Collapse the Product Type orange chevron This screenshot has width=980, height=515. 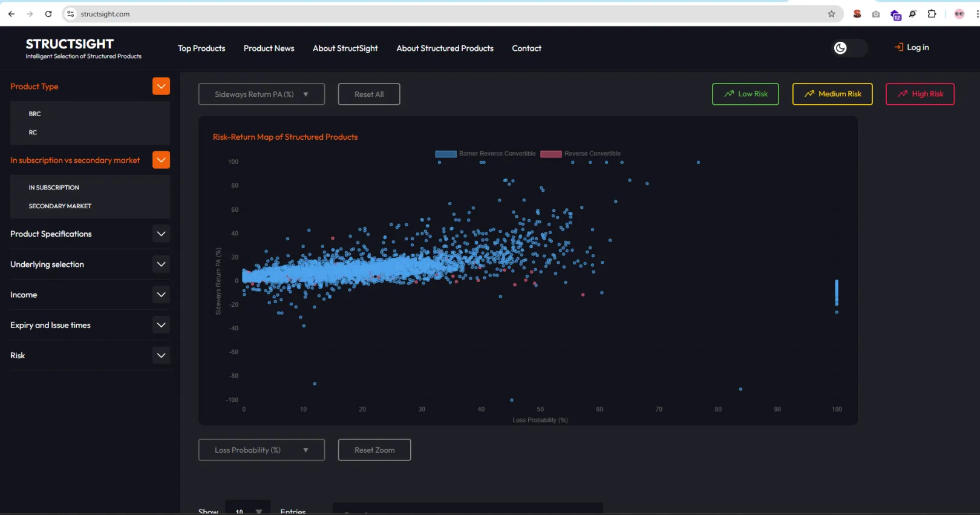click(x=161, y=87)
